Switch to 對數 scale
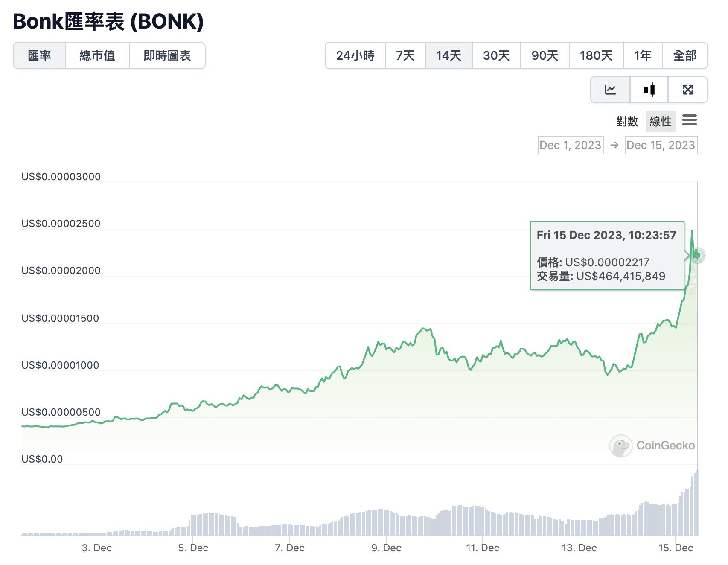 click(626, 122)
